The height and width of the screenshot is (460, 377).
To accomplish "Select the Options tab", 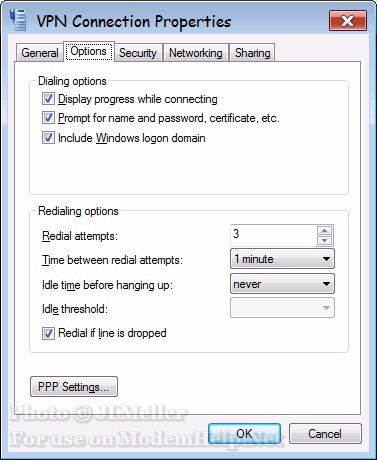I will (x=89, y=51).
